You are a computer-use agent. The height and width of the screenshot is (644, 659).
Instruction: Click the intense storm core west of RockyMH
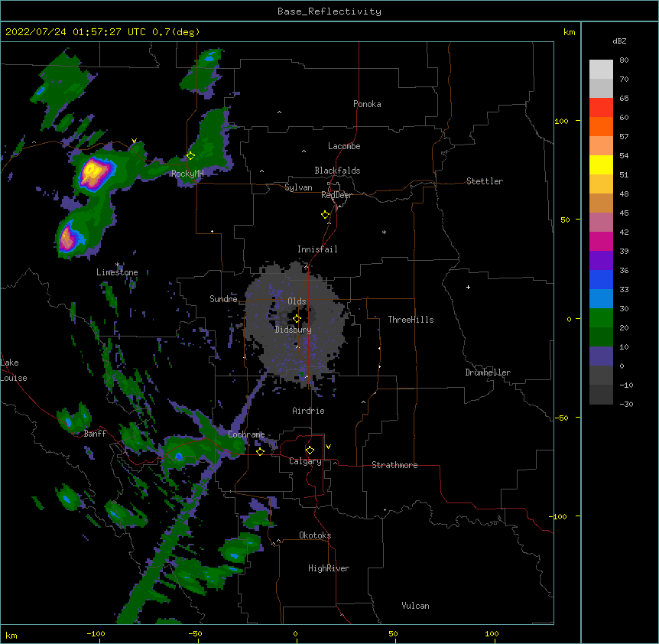[x=94, y=172]
